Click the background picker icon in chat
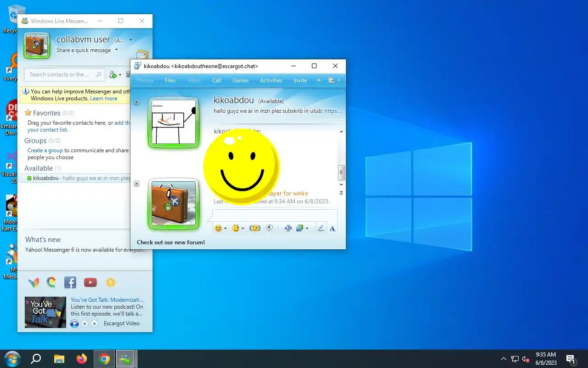 point(300,228)
